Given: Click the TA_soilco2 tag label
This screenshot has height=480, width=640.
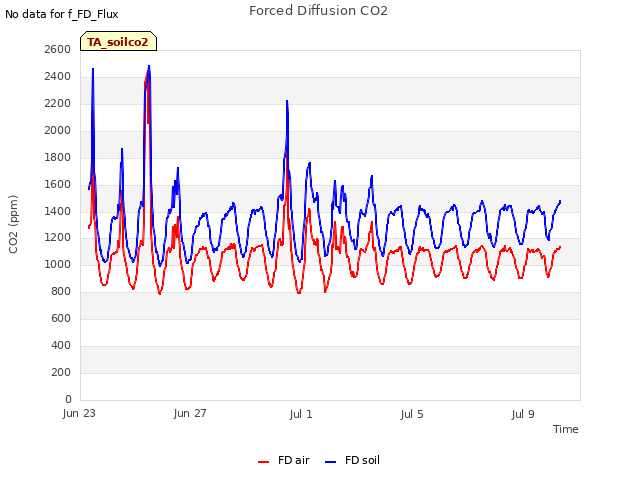Looking at the screenshot, I should tap(118, 42).
